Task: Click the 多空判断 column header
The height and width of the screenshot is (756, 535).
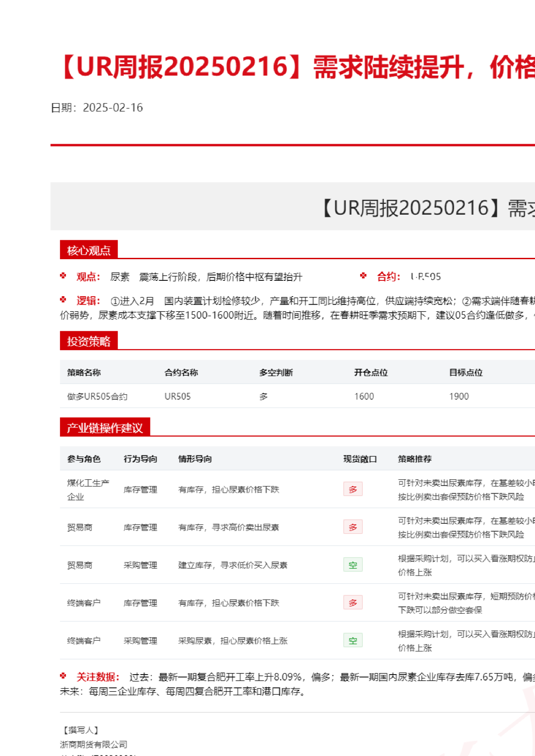Action: [x=276, y=373]
